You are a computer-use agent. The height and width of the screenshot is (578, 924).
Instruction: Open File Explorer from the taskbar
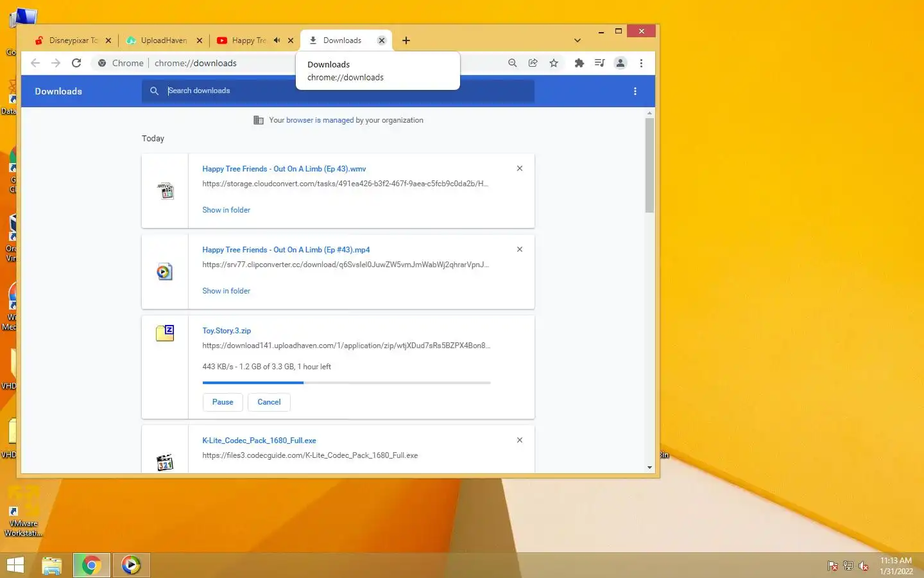tap(52, 565)
